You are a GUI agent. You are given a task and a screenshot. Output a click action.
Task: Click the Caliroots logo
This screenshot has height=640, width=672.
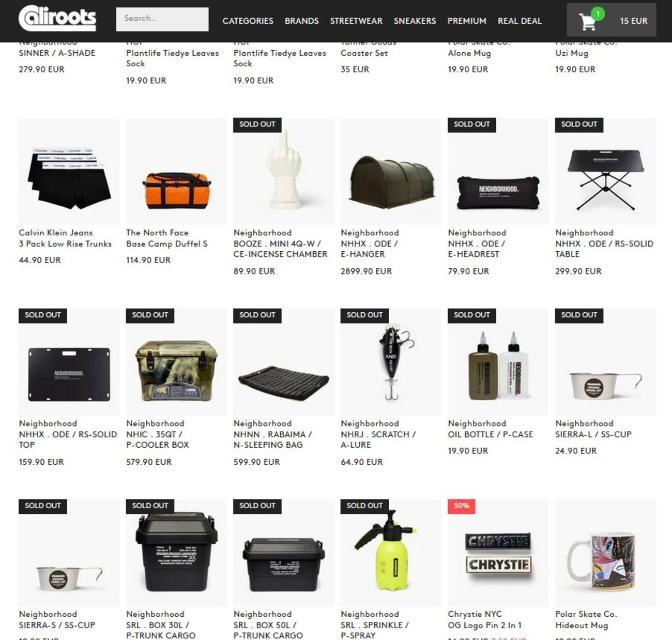coord(57,19)
